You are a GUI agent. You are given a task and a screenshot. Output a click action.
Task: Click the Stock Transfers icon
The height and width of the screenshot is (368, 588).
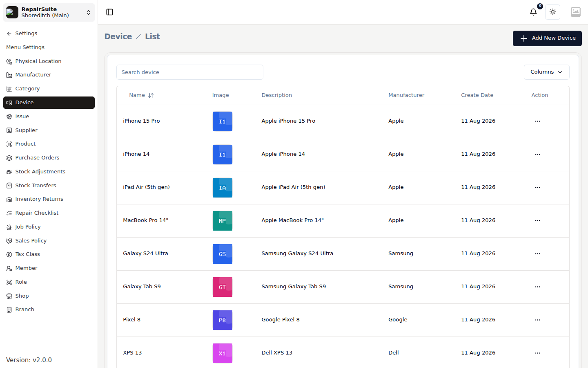[9, 186]
